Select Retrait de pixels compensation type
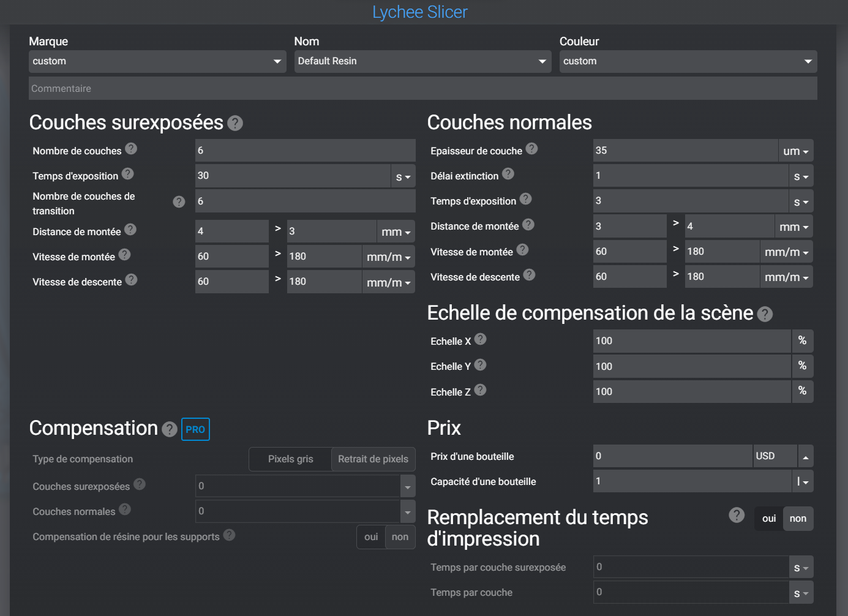 373,459
